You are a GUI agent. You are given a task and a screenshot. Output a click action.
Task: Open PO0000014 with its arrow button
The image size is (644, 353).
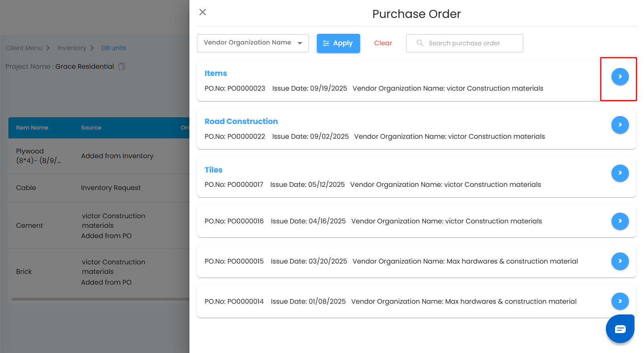pos(619,301)
